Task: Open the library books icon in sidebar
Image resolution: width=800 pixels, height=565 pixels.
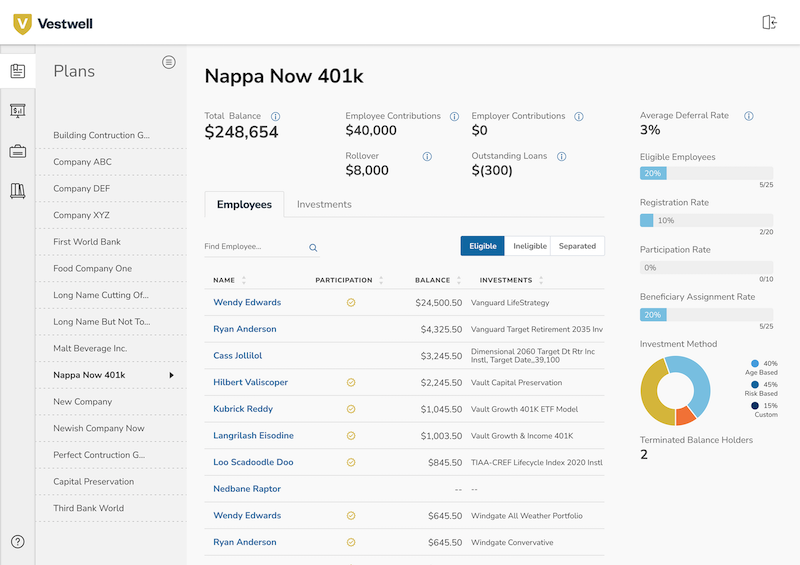Action: click(18, 191)
